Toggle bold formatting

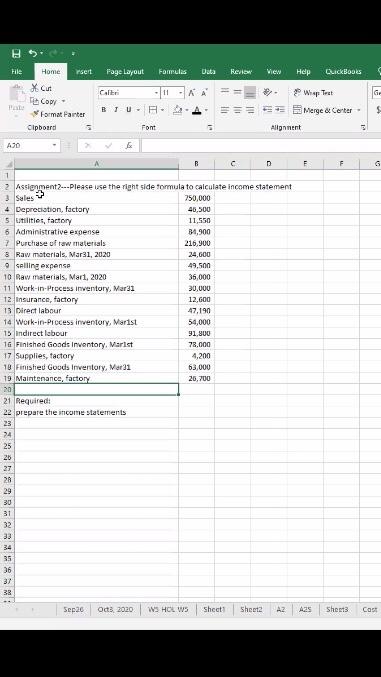104,110
